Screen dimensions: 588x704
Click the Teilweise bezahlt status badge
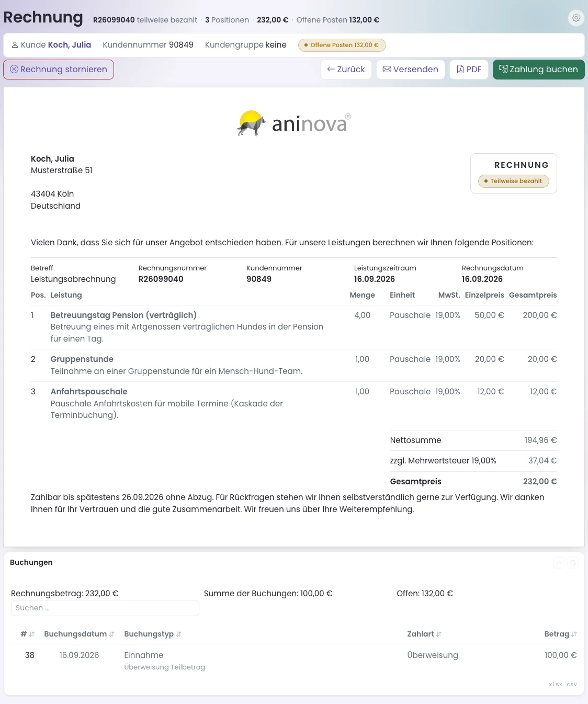tap(514, 181)
